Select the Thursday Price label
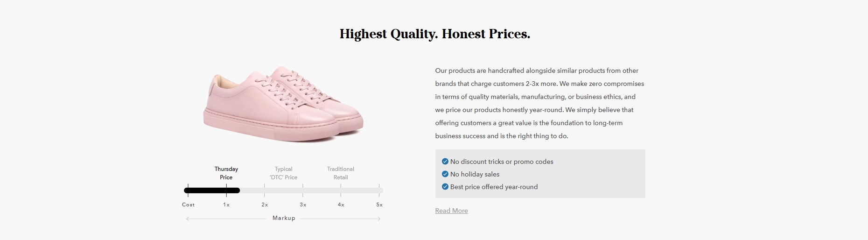The image size is (868, 240). pyautogui.click(x=226, y=173)
